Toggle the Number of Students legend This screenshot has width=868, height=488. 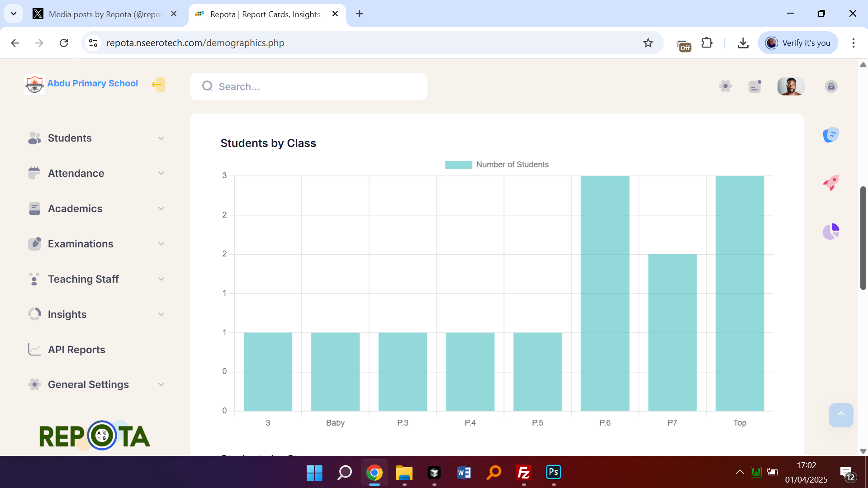pos(497,165)
